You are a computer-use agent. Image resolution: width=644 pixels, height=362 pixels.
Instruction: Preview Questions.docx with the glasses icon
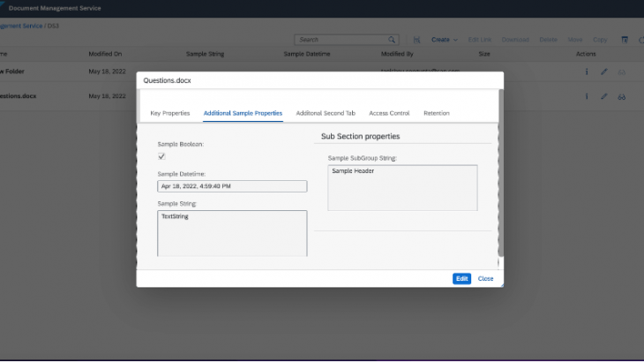coord(621,97)
